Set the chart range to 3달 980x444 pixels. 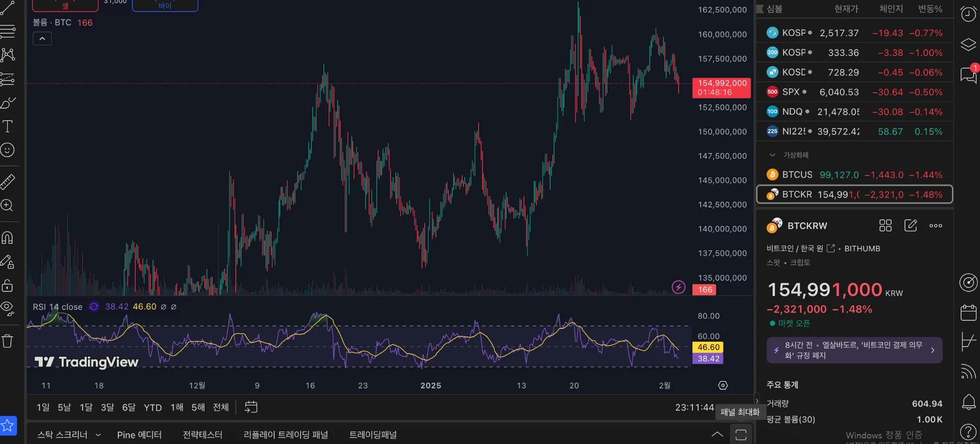[107, 407]
